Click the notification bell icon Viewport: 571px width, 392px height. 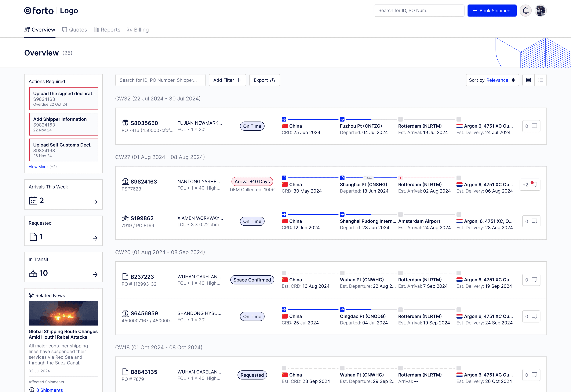[x=525, y=11]
